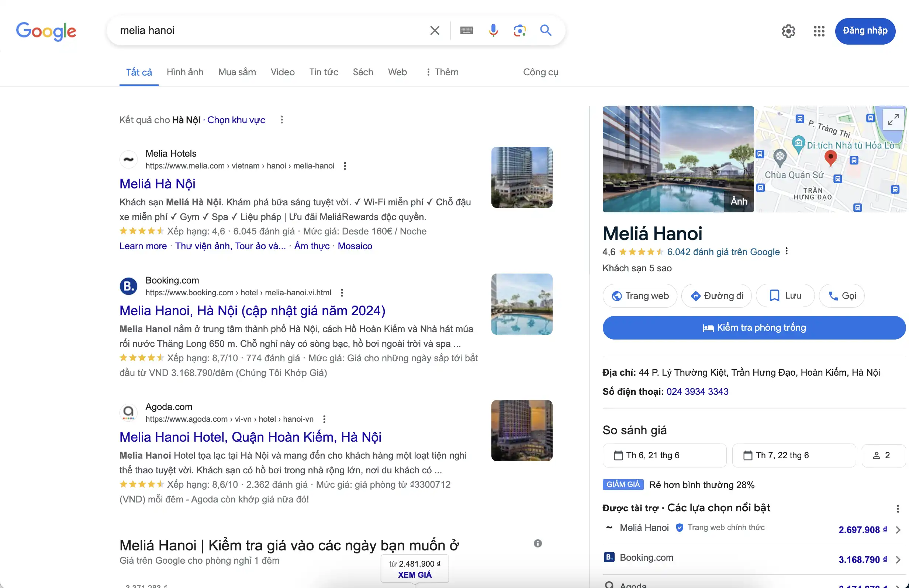Open check-in date Th 6, 21 thg 6
The width and height of the screenshot is (909, 588).
(x=664, y=455)
